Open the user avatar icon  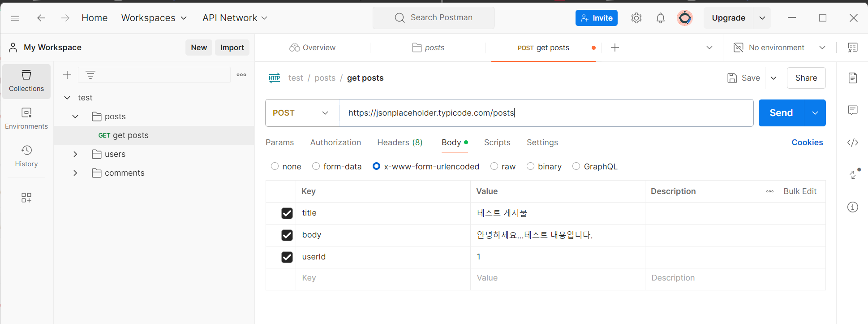coord(685,18)
